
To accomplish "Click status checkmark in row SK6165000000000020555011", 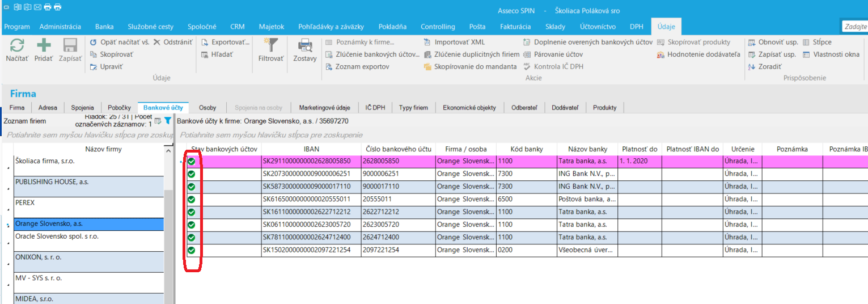I will click(x=191, y=199).
